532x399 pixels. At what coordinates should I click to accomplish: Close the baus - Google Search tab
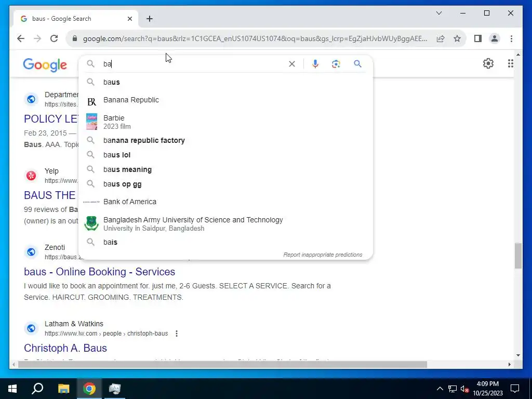[129, 19]
